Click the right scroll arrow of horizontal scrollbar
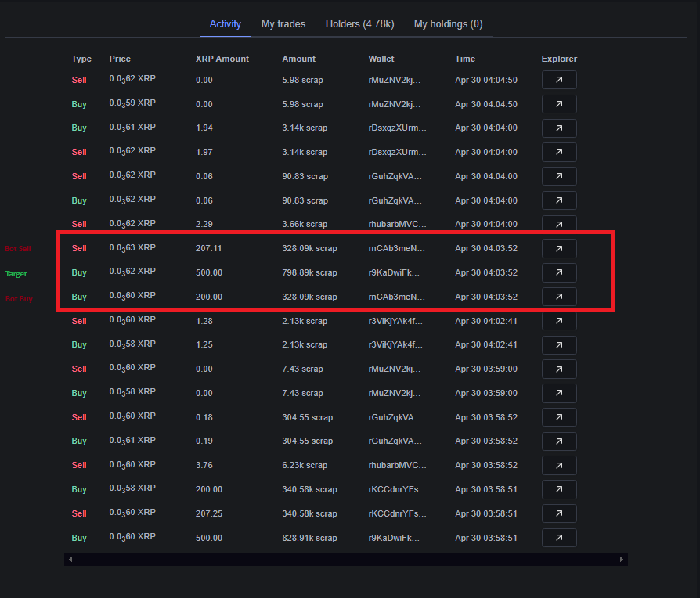The width and height of the screenshot is (700, 598). (622, 559)
